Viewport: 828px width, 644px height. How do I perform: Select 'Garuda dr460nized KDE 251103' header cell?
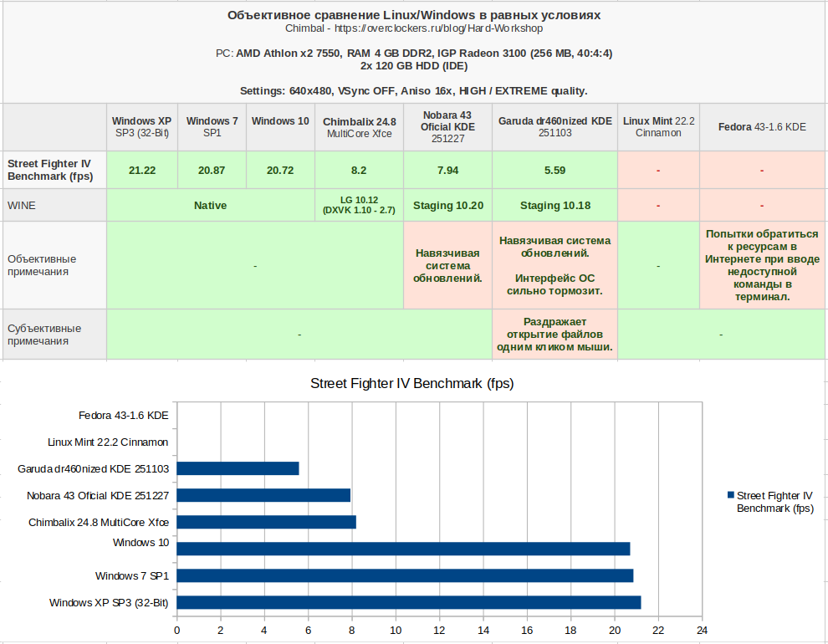[x=555, y=127]
